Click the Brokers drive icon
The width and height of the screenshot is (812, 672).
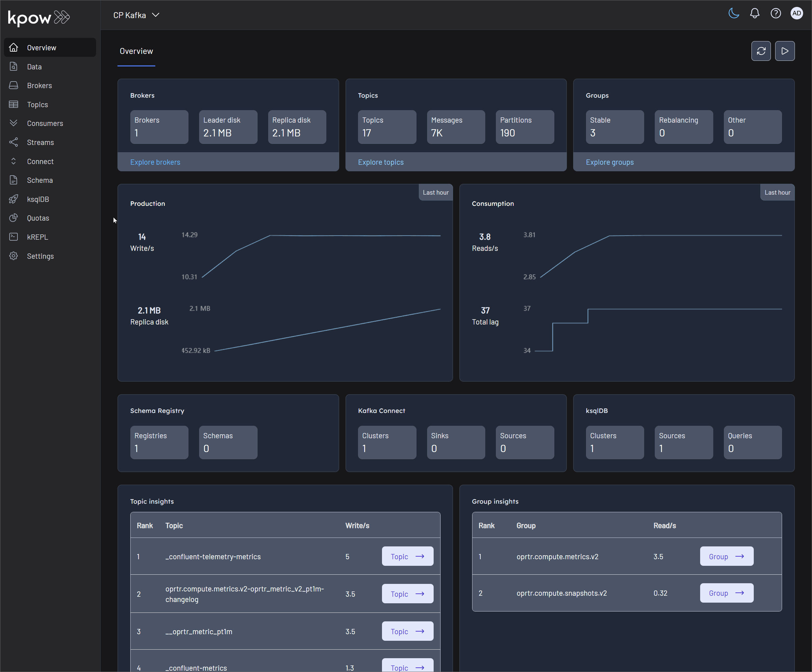tap(13, 85)
